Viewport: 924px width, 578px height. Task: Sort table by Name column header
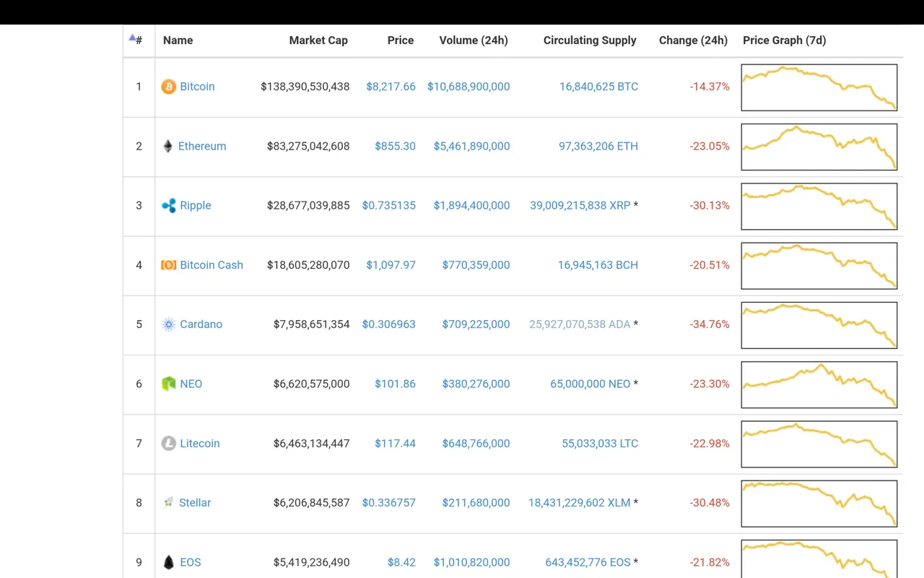178,40
